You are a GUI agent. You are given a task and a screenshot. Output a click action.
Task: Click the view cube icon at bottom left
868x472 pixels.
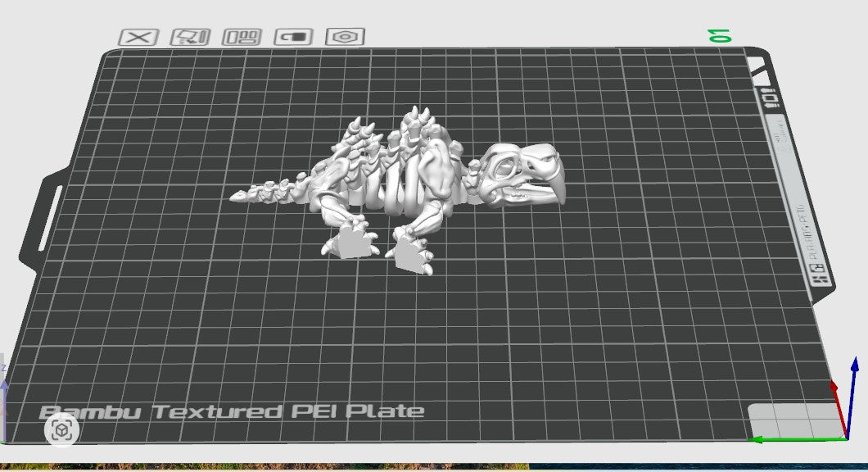[x=62, y=429]
